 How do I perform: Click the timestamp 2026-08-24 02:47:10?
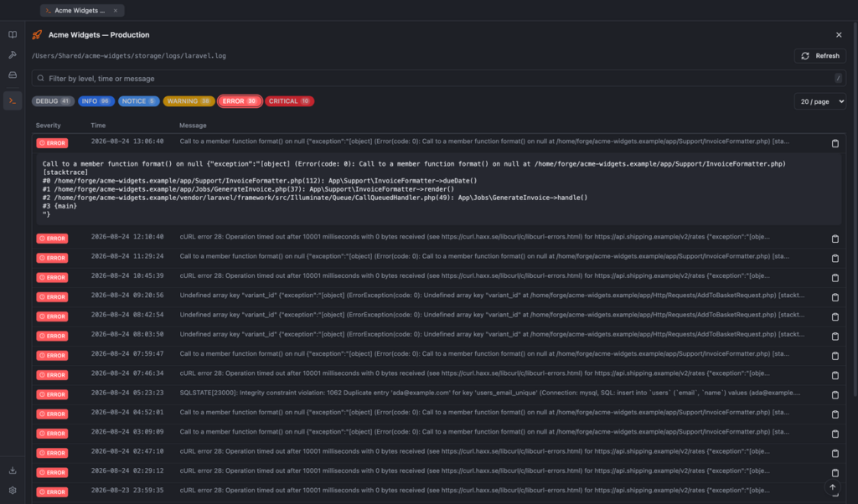[127, 451]
